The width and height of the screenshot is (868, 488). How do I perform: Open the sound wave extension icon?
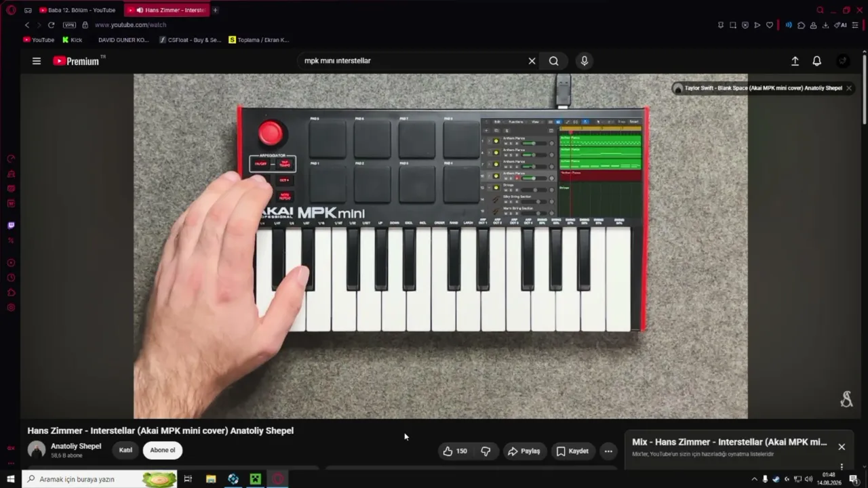789,25
